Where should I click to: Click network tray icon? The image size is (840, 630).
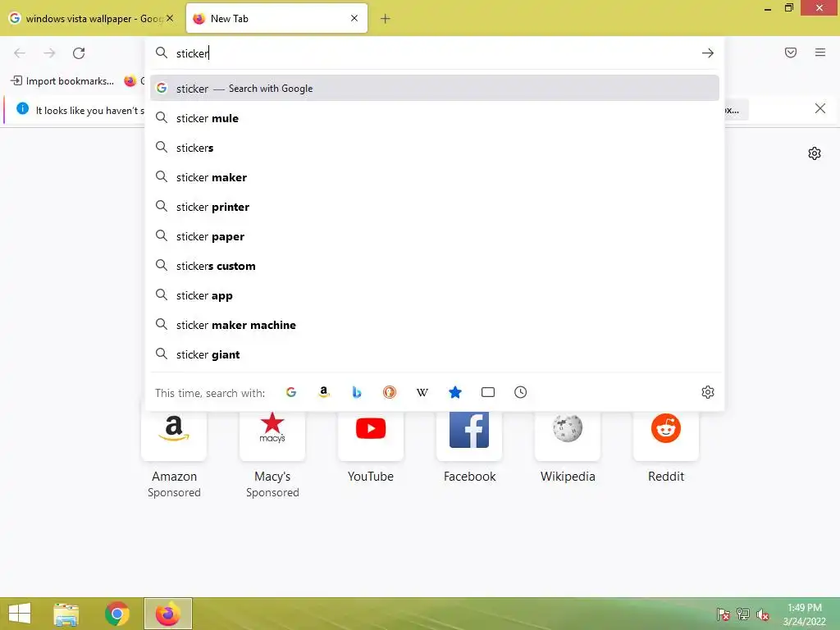pyautogui.click(x=742, y=614)
